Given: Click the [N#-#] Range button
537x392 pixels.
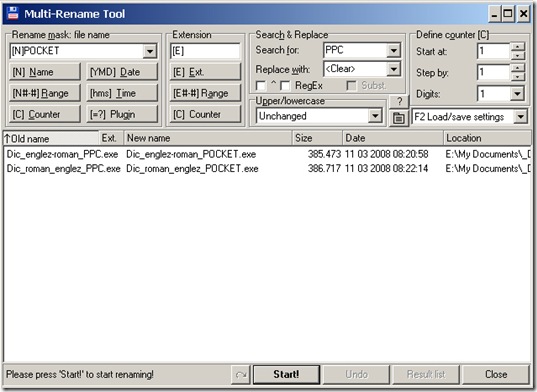Looking at the screenshot, I should [x=45, y=93].
